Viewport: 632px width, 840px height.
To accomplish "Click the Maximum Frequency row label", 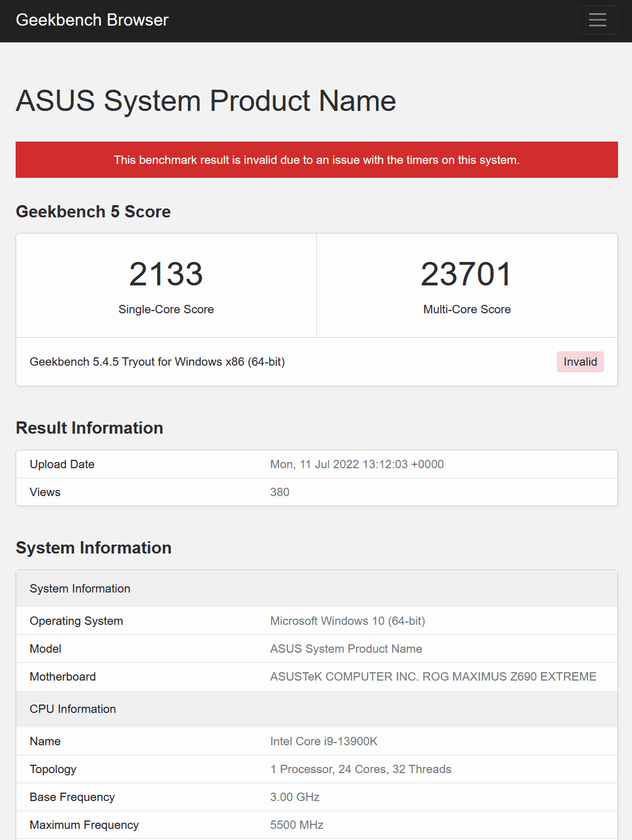I will [84, 825].
